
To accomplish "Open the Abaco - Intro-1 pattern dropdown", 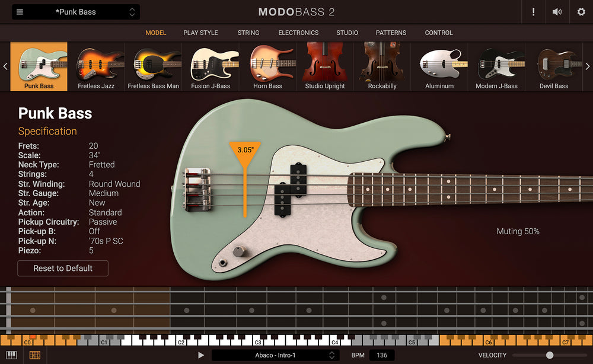I will pos(275,355).
